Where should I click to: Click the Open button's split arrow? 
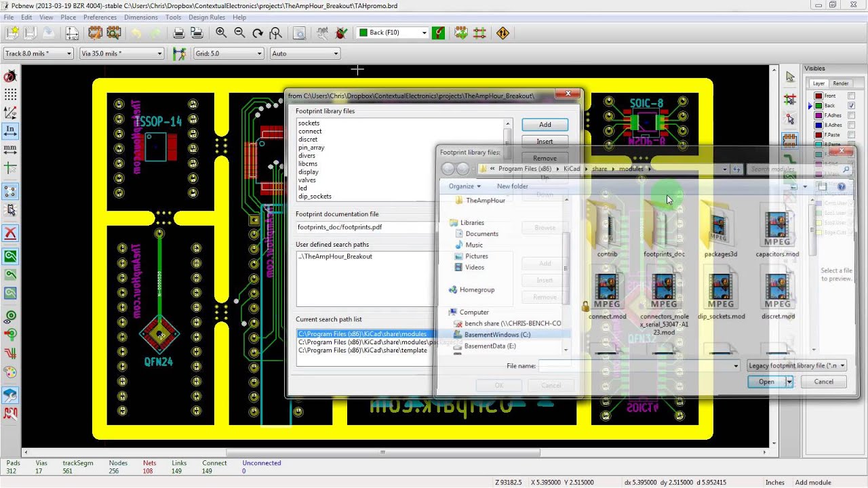coord(789,382)
